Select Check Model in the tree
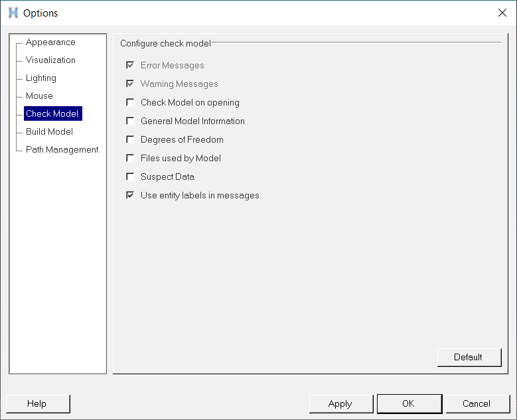Screen dimensions: 517x420 tap(52, 114)
